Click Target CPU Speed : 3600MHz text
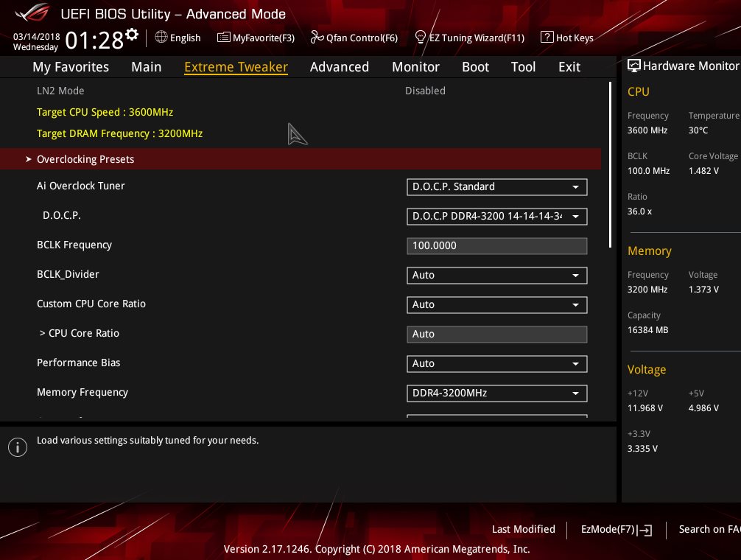The width and height of the screenshot is (741, 560). (105, 113)
